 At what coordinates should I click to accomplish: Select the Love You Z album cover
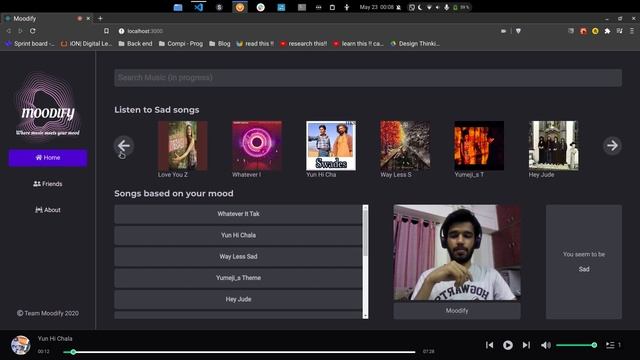183,146
